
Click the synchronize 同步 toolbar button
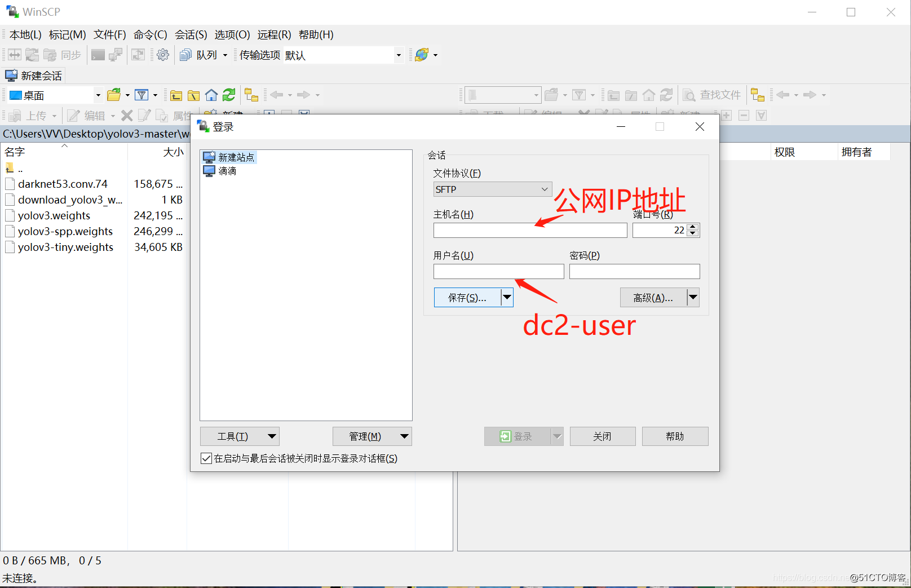[x=63, y=55]
